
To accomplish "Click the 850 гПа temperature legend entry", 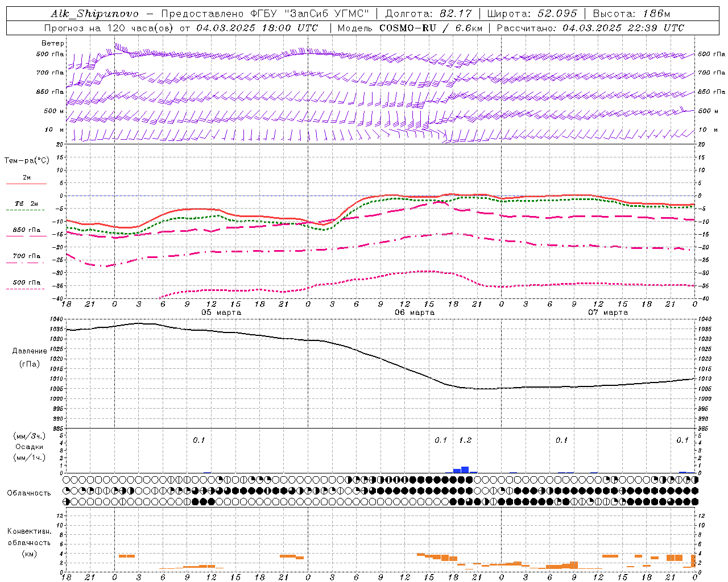I will coord(26,230).
